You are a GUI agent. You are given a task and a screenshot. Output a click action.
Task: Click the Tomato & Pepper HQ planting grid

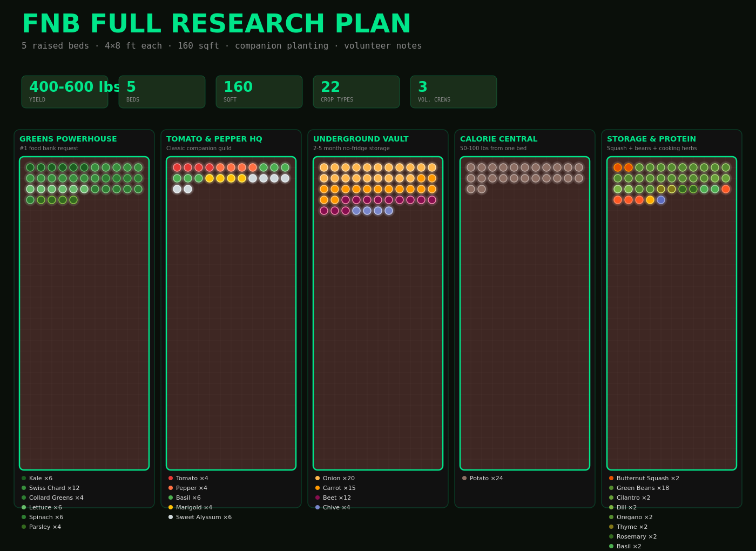pos(231,313)
